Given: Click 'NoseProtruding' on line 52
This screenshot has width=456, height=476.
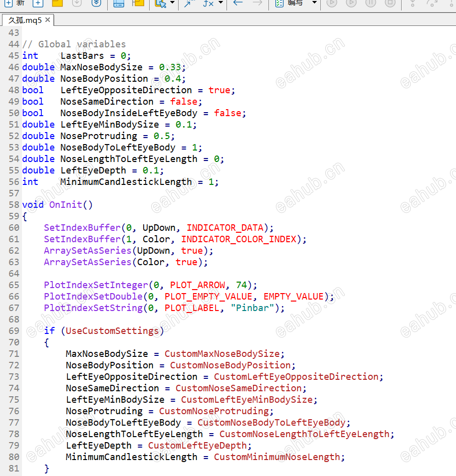Looking at the screenshot, I should [x=99, y=136].
